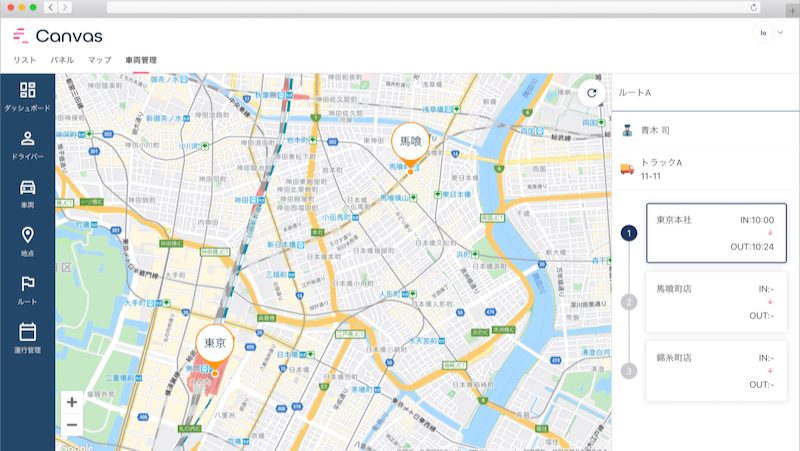
Task: Open 運行管理 calendar section
Action: tap(27, 337)
